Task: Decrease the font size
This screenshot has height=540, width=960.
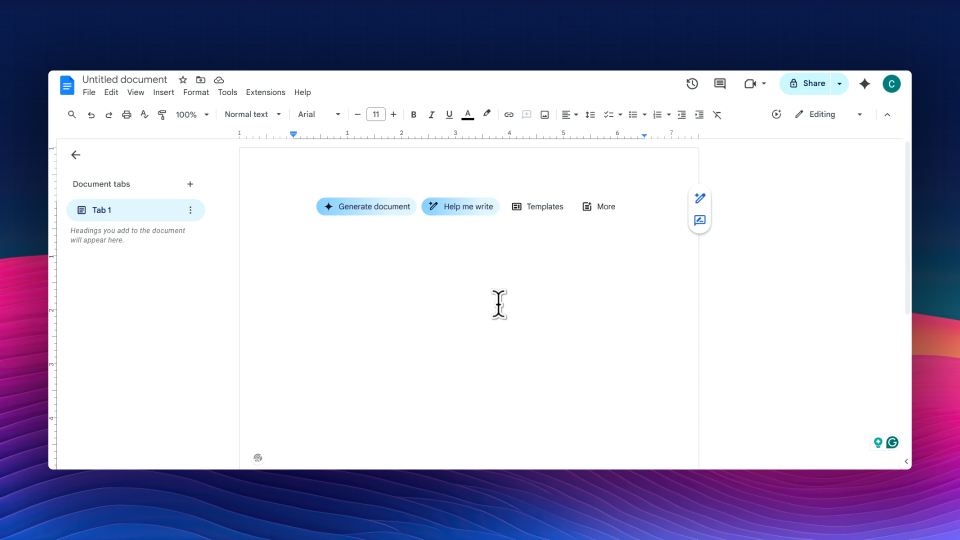Action: click(358, 114)
